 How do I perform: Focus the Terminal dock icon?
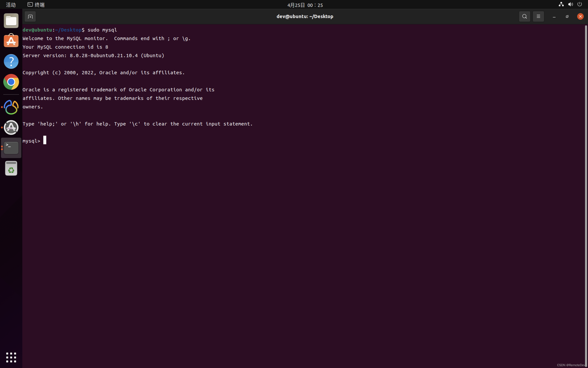tap(11, 148)
